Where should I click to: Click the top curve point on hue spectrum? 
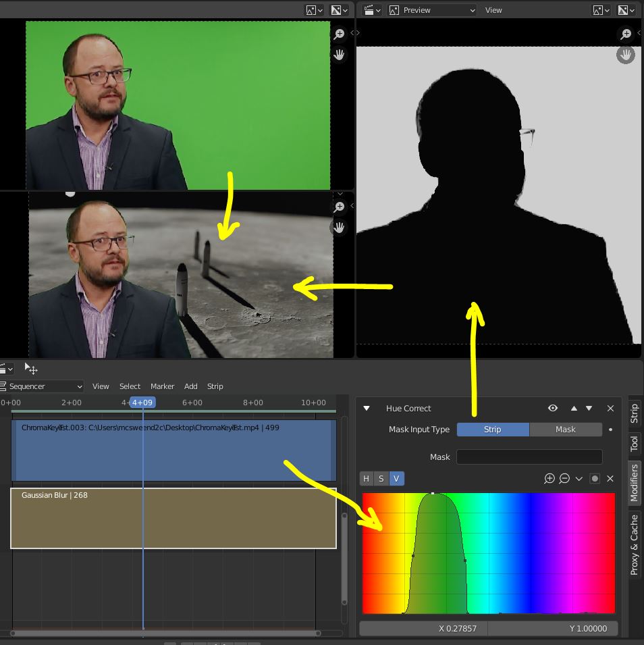pyautogui.click(x=433, y=493)
